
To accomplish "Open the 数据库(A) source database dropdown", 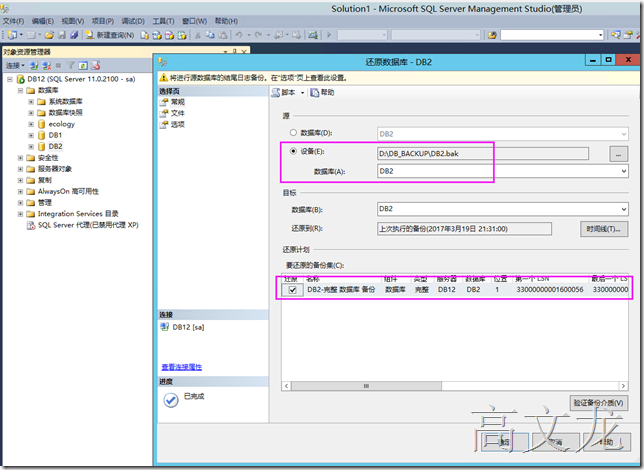I will [623, 171].
